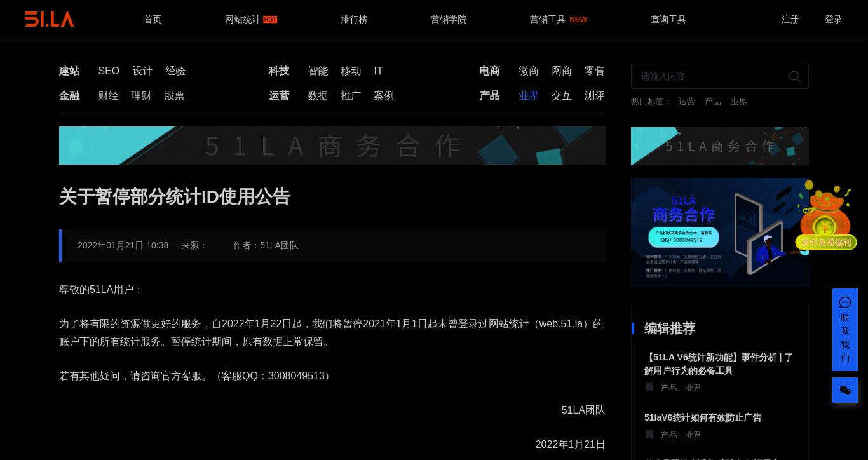Select the 运营 category heading

[279, 96]
